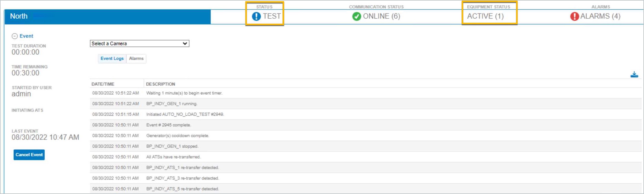Collapse the Event section with the minus icon
Image resolution: width=644 pixels, height=194 pixels.
[x=15, y=36]
